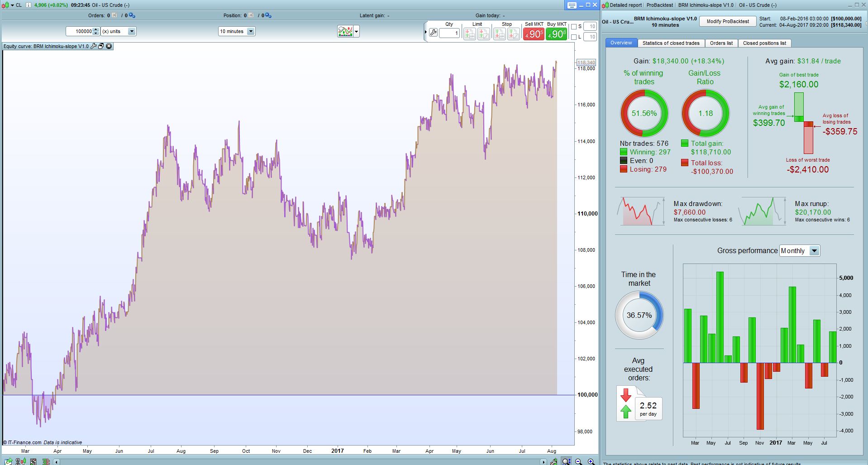The width and height of the screenshot is (868, 465).
Task: Open the instrument info icon next to CL
Action: 29,5
